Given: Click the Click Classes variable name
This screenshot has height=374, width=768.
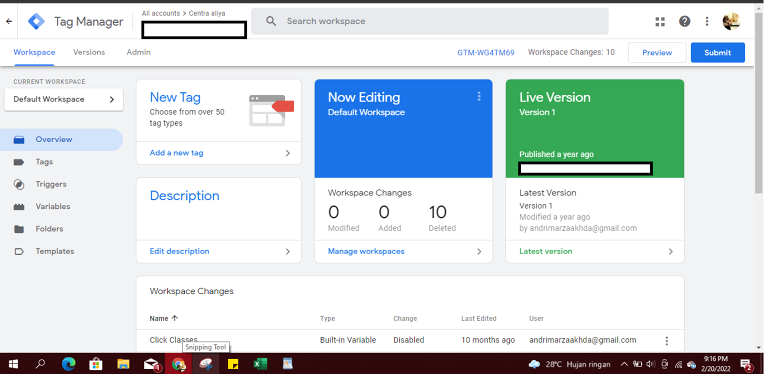Looking at the screenshot, I should [x=173, y=340].
